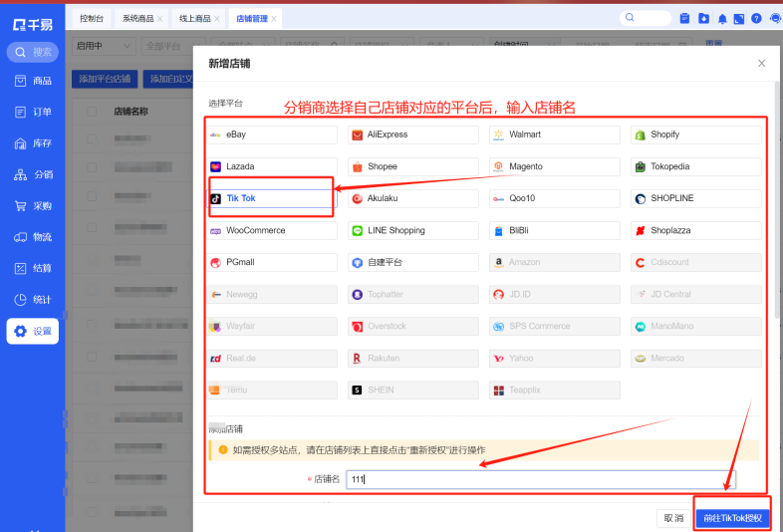Viewport: 783px width, 532px height.
Task: Click the help question mark icon
Action: (756, 19)
